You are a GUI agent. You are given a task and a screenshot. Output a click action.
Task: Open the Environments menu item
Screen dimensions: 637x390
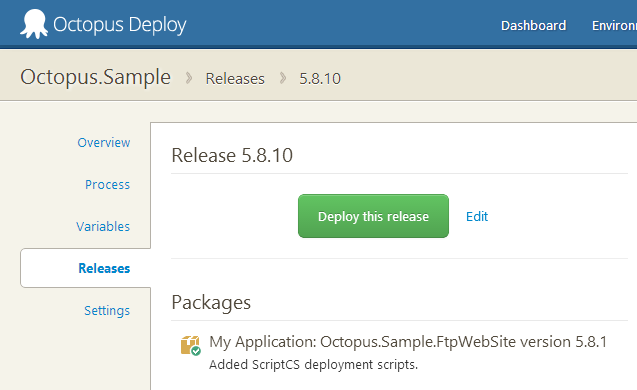point(614,26)
